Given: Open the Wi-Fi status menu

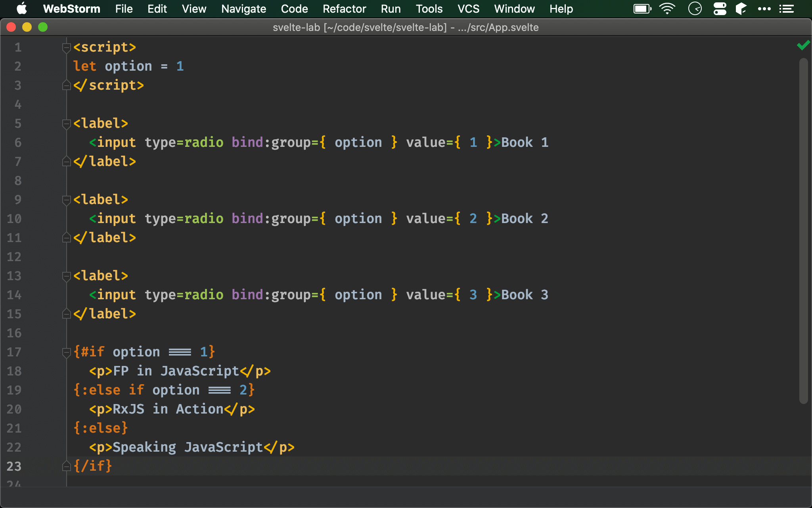Looking at the screenshot, I should (667, 9).
